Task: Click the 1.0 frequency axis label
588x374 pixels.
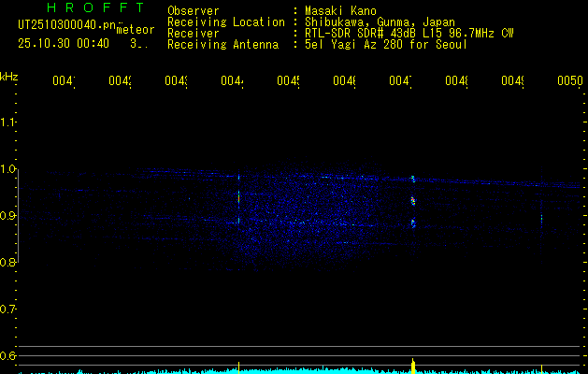Action: (7, 169)
